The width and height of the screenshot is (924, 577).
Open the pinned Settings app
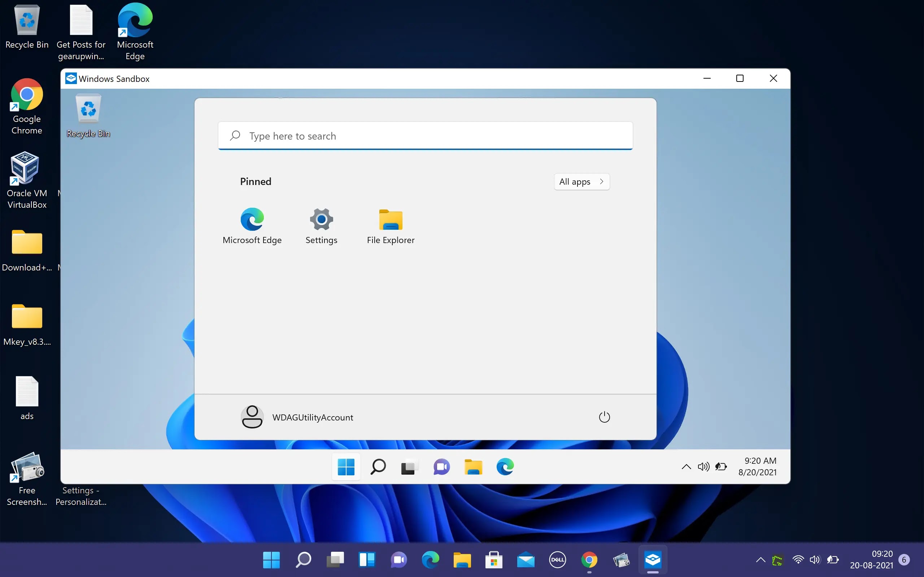(x=321, y=220)
